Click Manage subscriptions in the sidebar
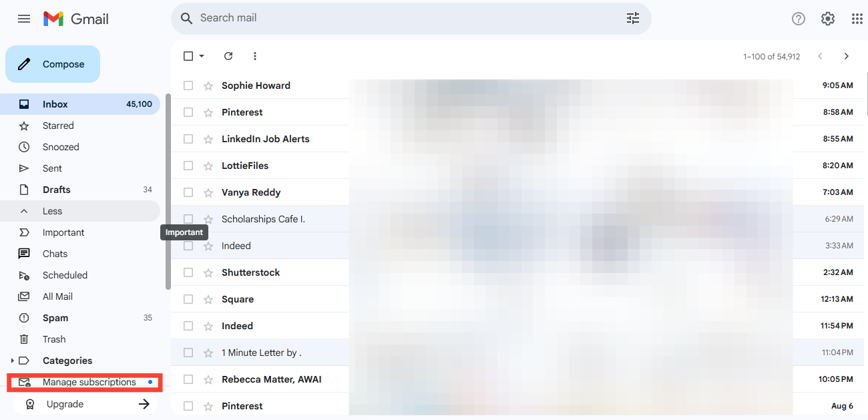 tap(89, 382)
